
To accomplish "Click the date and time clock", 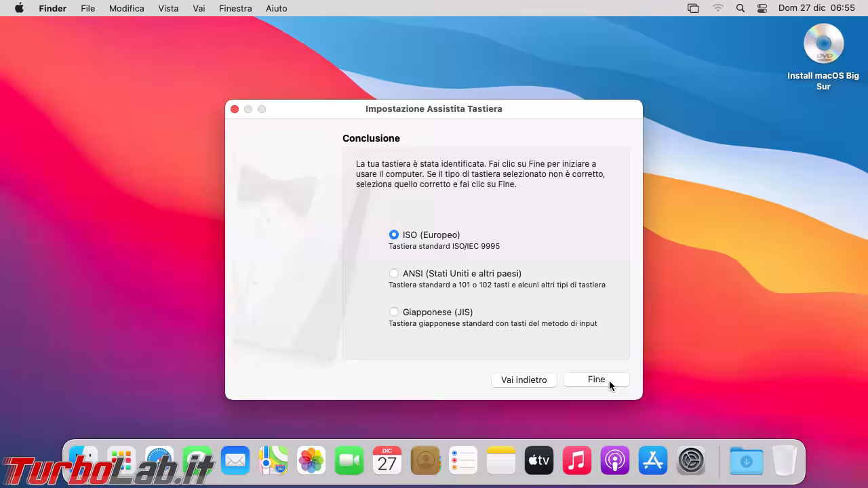I will point(816,8).
